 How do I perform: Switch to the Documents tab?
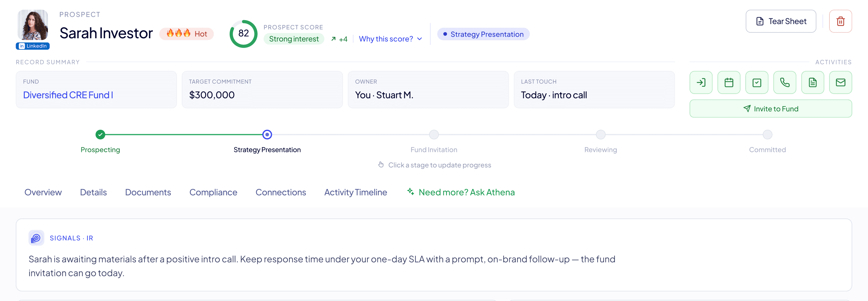(148, 192)
